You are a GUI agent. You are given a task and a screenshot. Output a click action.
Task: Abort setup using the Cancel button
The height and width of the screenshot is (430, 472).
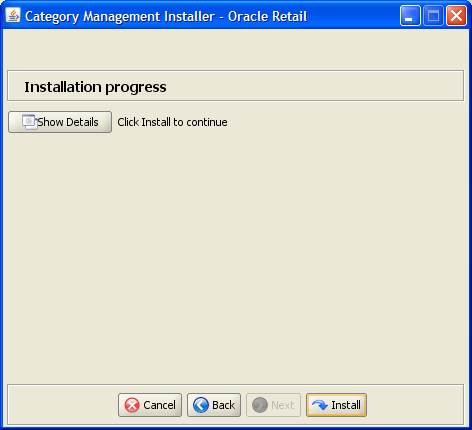point(150,405)
